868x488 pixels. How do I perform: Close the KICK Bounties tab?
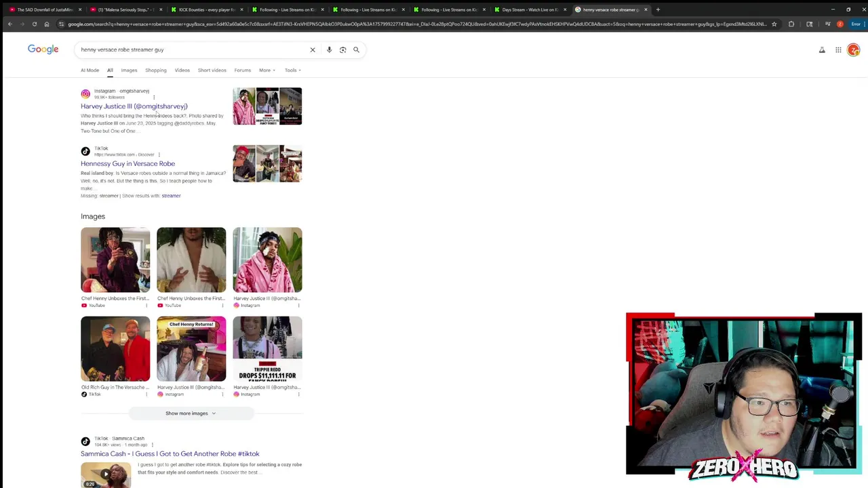241,9
